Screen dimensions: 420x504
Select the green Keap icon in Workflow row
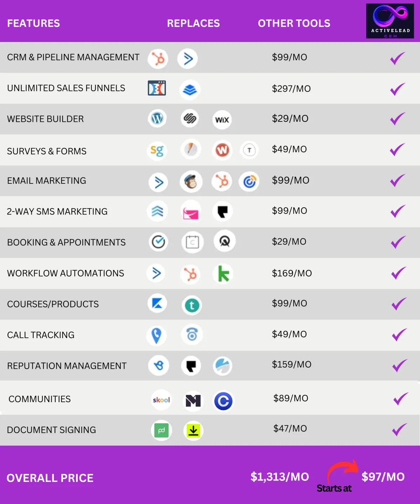point(223,274)
